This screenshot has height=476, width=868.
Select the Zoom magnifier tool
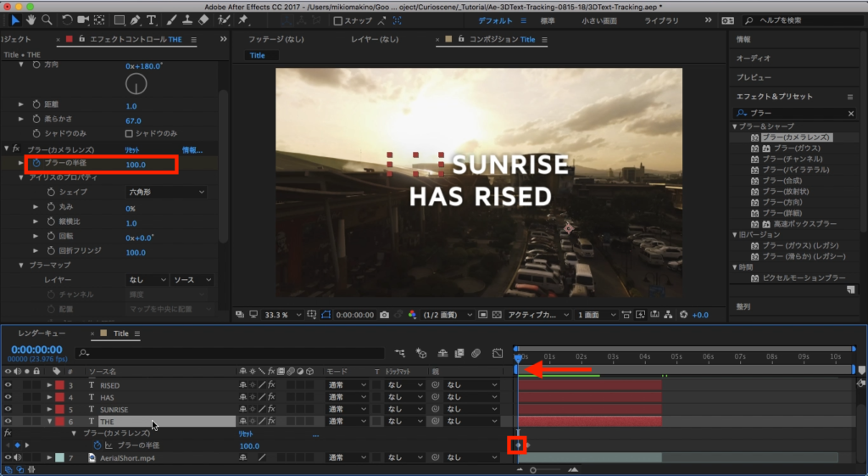[47, 20]
